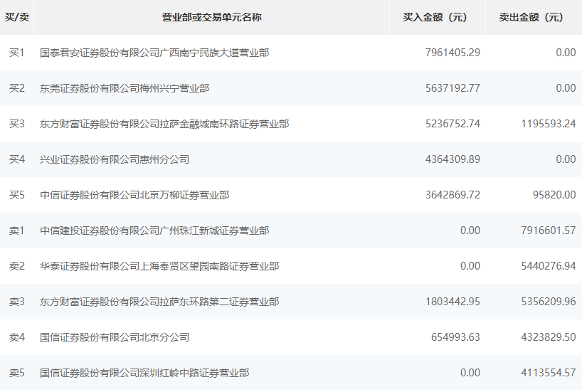Click buy amount 654993.63
582x392 pixels.
[x=455, y=337]
